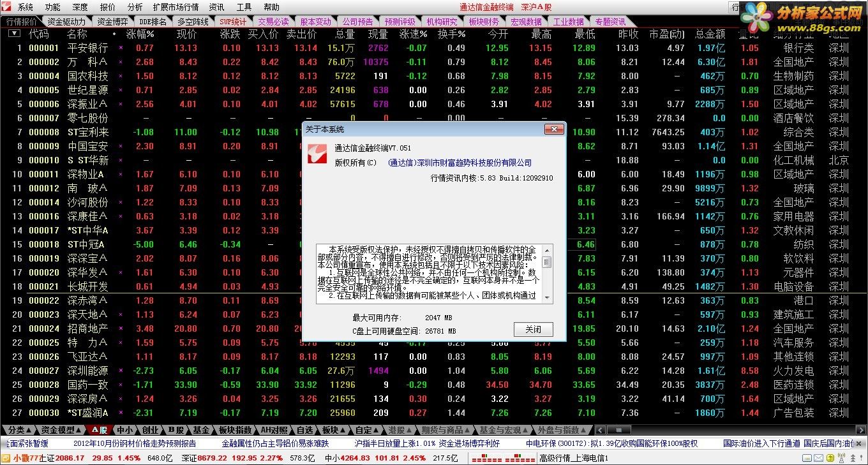This screenshot has width=868, height=465.
Task: Click the × marker icon beside 国农科技
Action: (x=121, y=76)
